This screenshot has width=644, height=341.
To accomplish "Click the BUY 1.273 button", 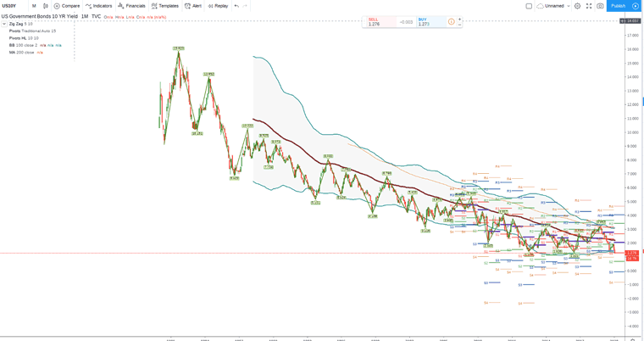I will click(428, 22).
